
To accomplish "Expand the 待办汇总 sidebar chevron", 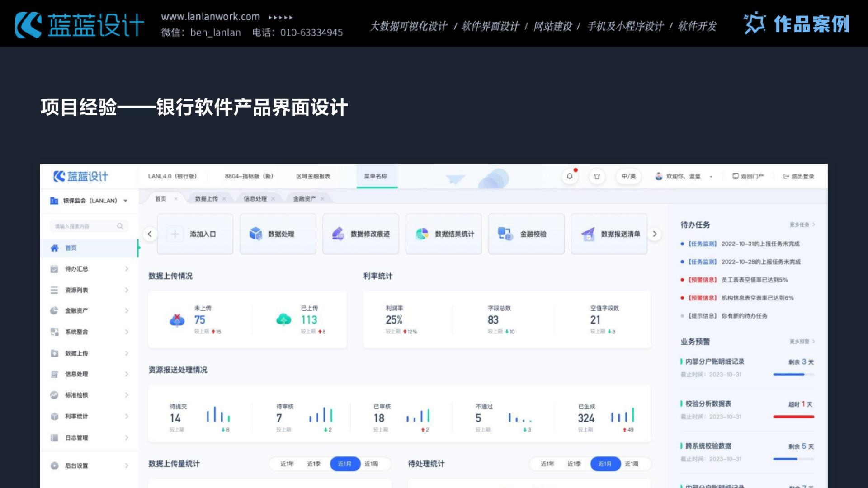I will 127,269.
